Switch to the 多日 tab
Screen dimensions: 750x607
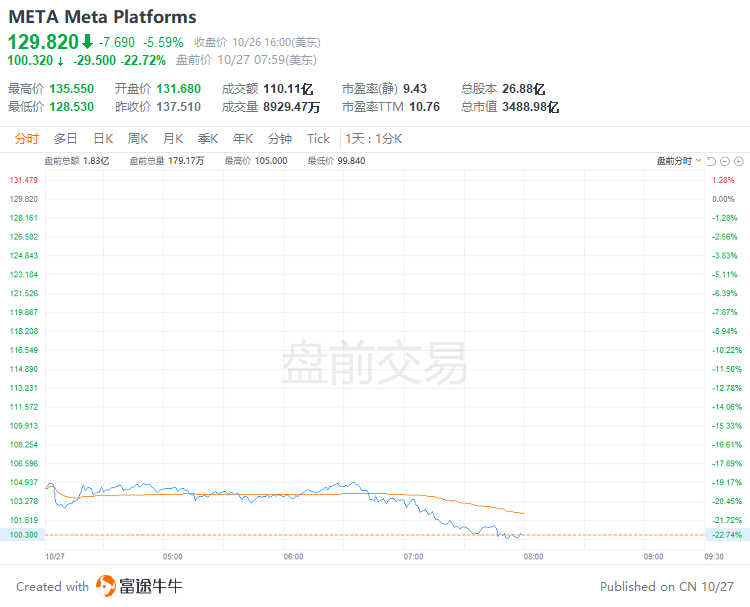[66, 139]
